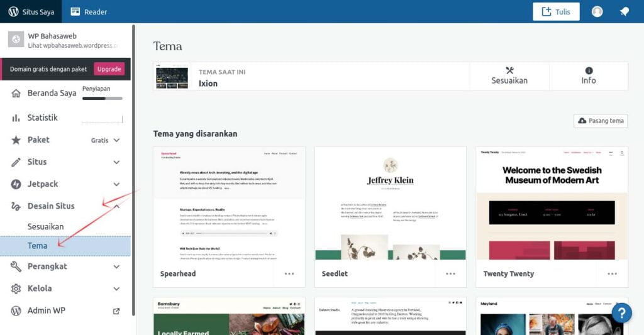
Task: Open the Barnsbury theme preview
Action: [229, 316]
